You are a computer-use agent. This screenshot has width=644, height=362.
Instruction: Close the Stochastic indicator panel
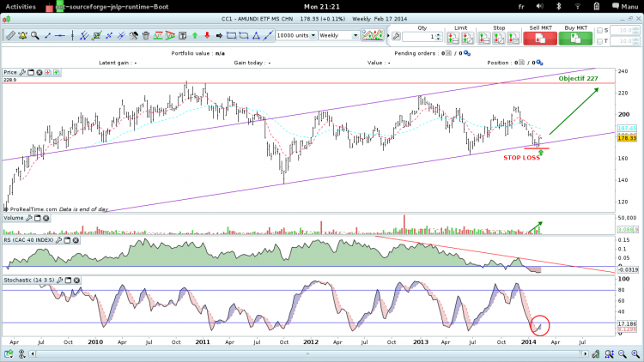pyautogui.click(x=76, y=280)
